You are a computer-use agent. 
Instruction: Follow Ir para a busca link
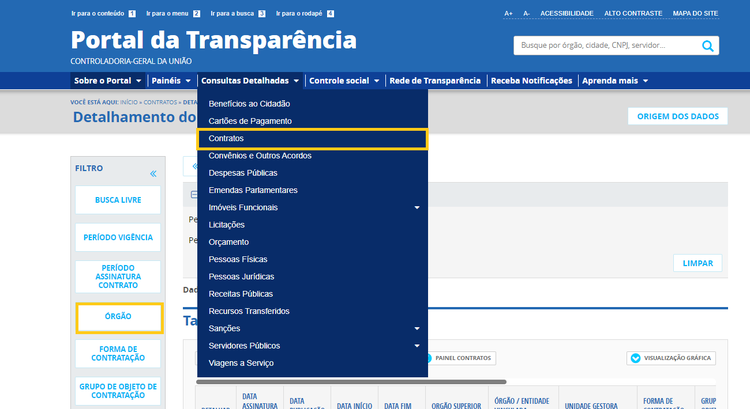coord(238,13)
